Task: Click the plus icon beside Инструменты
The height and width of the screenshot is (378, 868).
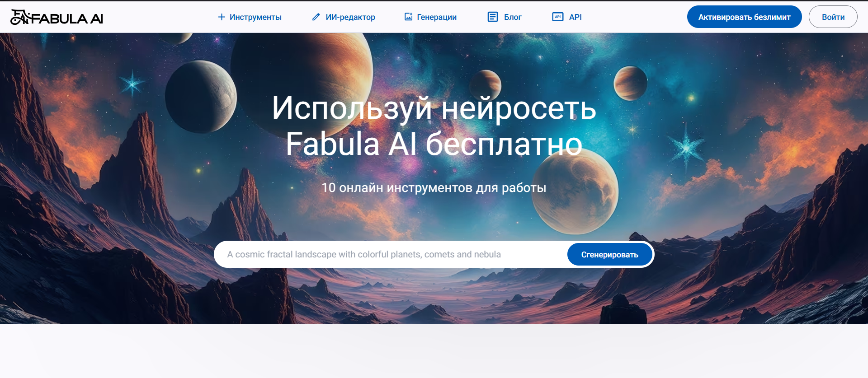Action: pos(222,17)
